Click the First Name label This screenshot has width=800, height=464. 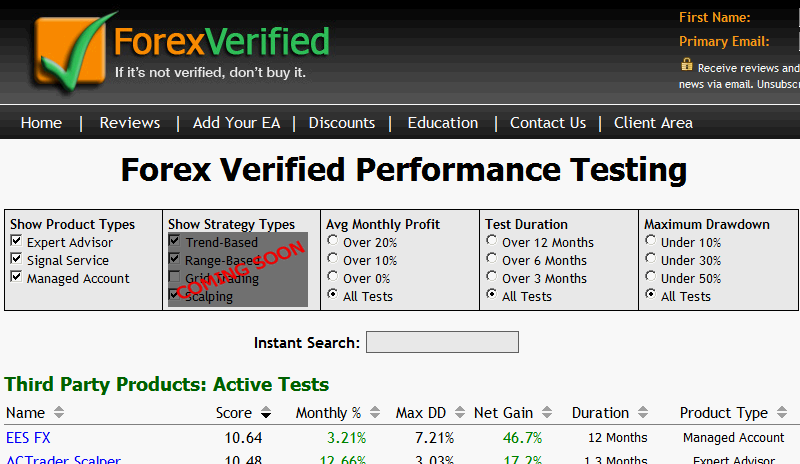[715, 17]
